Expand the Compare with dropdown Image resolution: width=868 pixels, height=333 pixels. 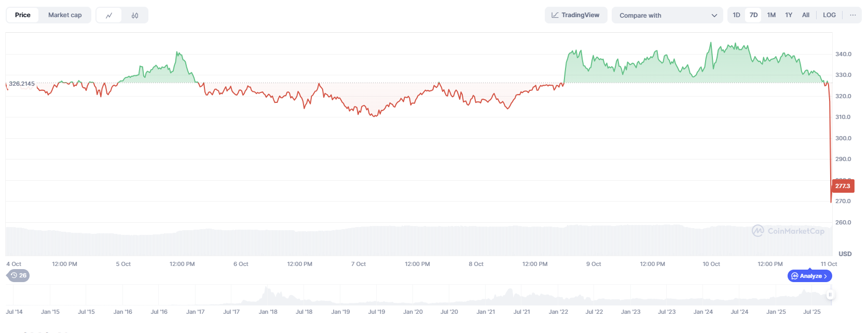click(x=667, y=15)
